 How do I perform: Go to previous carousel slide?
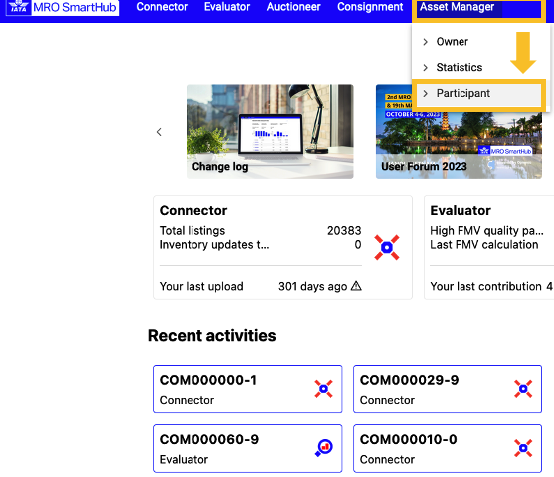159,132
